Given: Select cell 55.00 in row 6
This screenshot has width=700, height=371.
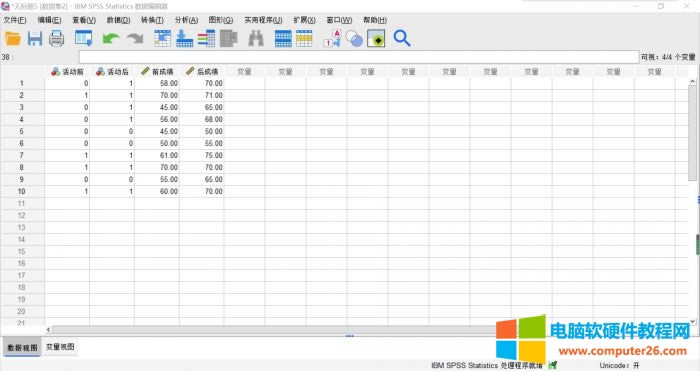Looking at the screenshot, I should pos(202,143).
